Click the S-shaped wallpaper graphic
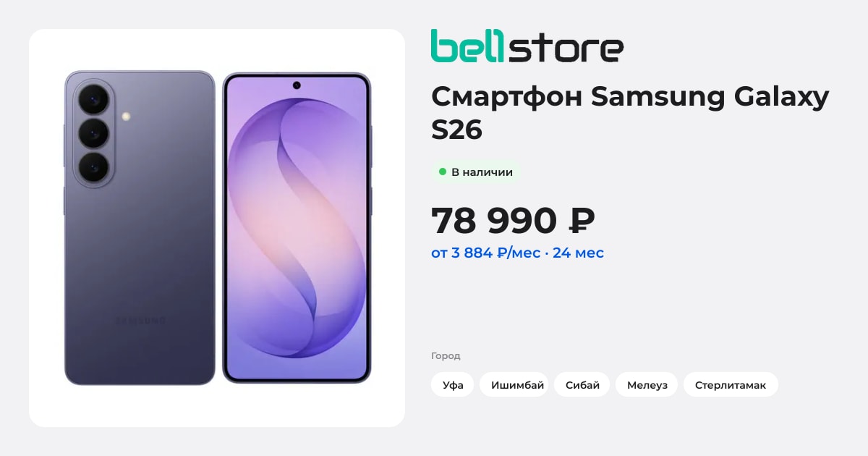This screenshot has width=868, height=456. click(297, 228)
